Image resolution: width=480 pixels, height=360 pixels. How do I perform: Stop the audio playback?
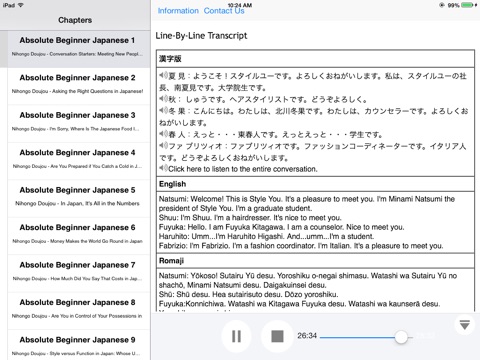[x=277, y=336]
